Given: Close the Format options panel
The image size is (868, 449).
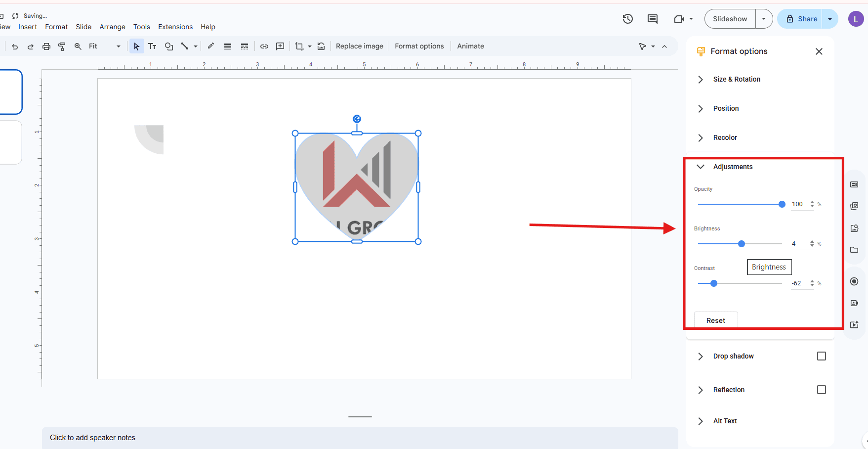Looking at the screenshot, I should [819, 51].
